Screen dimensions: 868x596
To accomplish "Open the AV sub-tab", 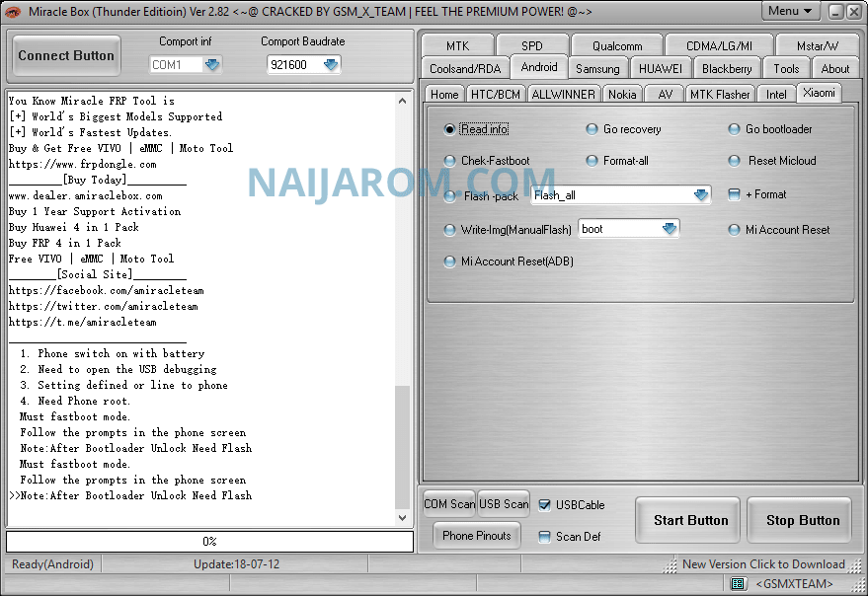I will point(665,94).
